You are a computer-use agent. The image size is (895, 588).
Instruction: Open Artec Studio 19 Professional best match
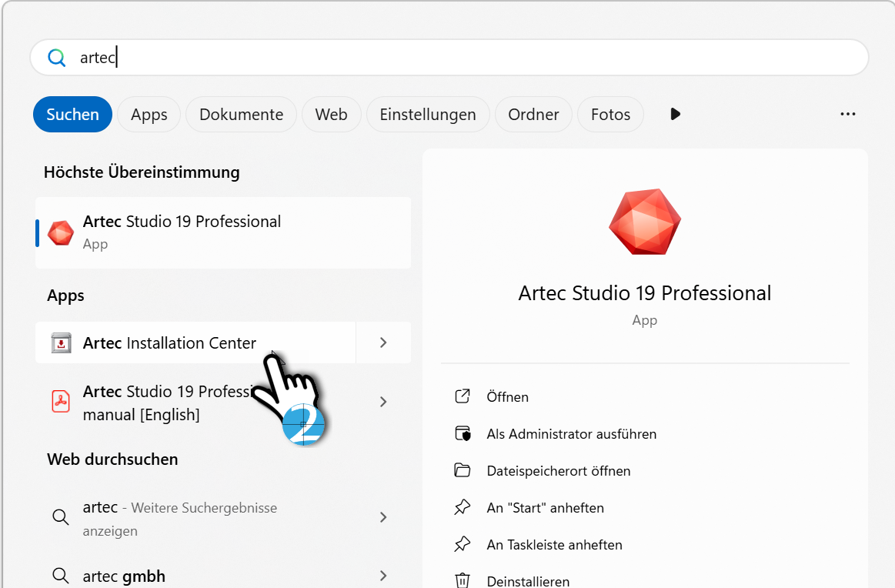[x=223, y=233]
